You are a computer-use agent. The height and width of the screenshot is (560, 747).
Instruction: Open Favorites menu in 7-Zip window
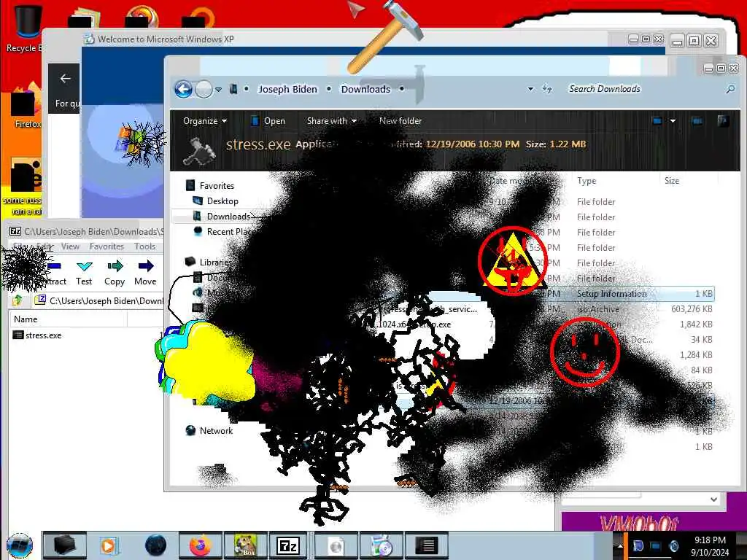(x=107, y=246)
